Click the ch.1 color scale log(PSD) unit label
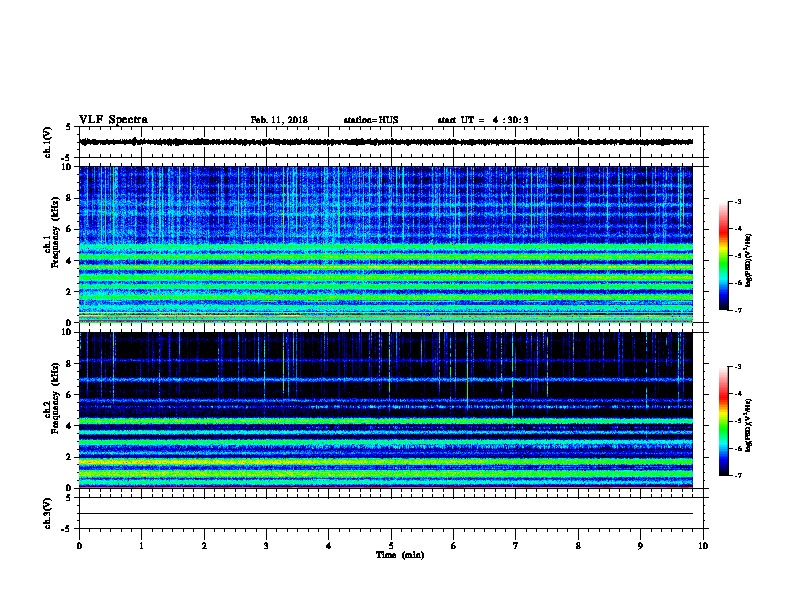 (749, 260)
